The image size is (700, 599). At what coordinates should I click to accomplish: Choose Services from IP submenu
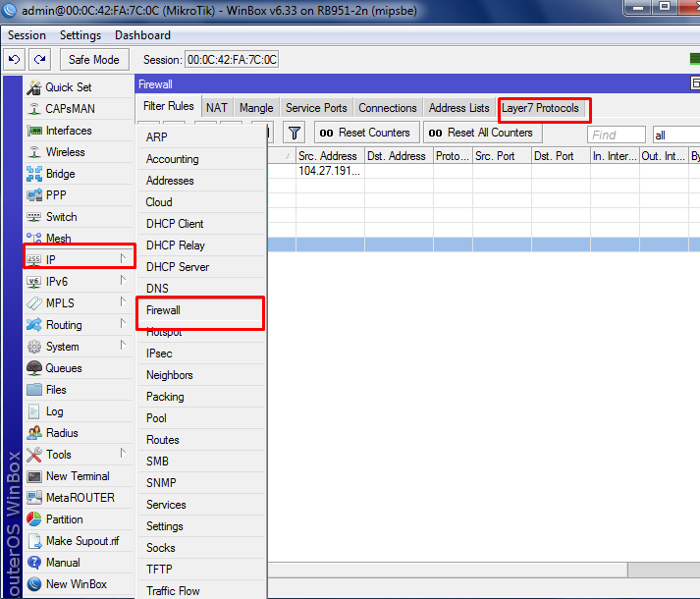201,505
